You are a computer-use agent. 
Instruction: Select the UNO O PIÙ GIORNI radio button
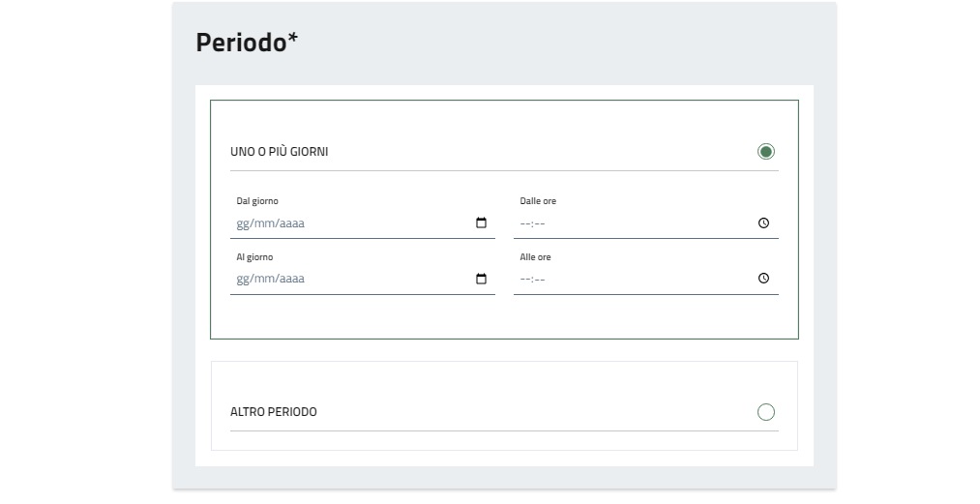[x=766, y=152]
